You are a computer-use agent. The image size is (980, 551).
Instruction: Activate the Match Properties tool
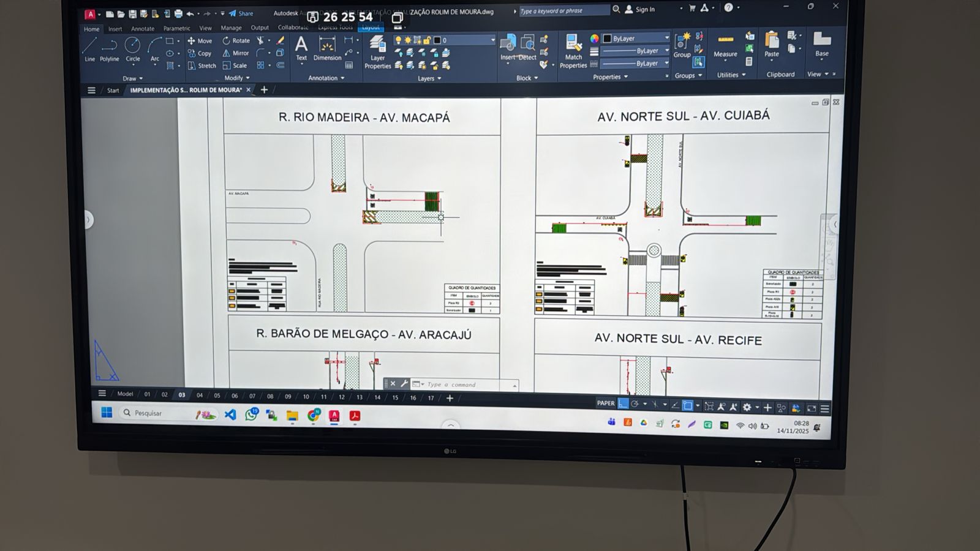(573, 51)
